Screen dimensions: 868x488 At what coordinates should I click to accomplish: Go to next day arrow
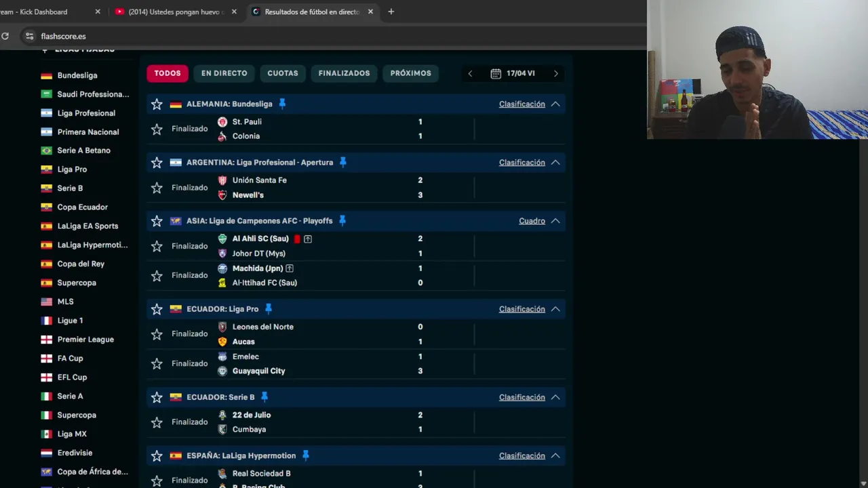tap(556, 73)
